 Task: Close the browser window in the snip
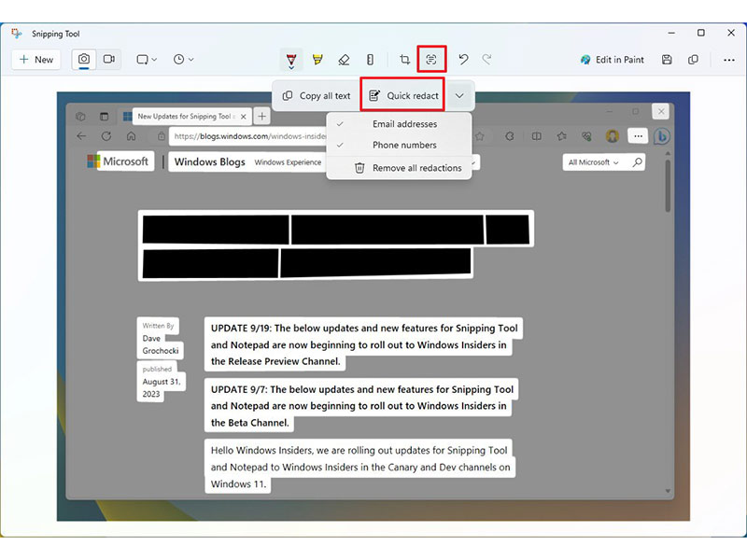point(661,111)
